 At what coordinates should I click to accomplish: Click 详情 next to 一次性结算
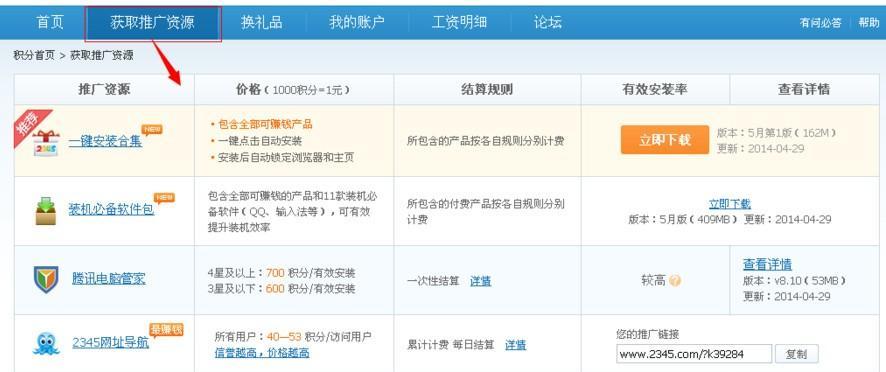481,281
